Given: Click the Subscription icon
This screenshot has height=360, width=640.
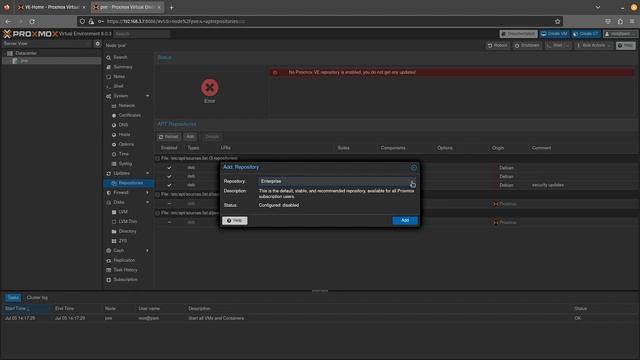Looking at the screenshot, I should click(109, 280).
